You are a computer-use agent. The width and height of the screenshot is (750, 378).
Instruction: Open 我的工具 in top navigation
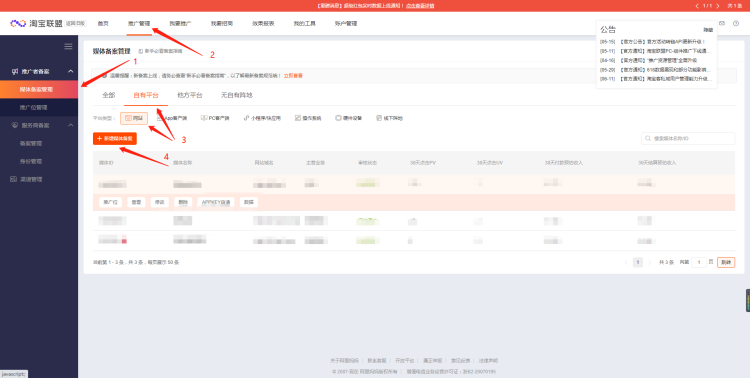click(x=305, y=23)
